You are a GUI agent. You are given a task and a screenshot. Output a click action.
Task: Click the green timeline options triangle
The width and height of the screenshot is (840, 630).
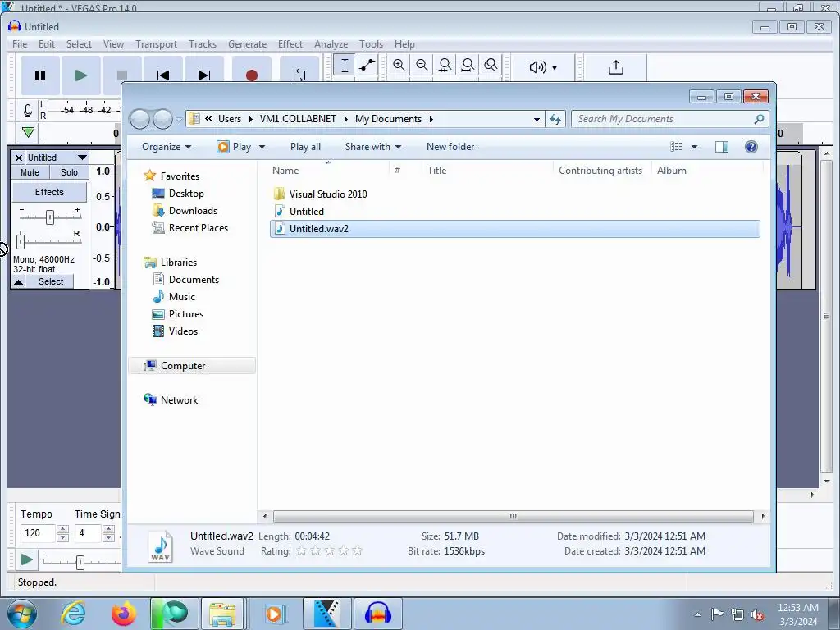tap(29, 132)
